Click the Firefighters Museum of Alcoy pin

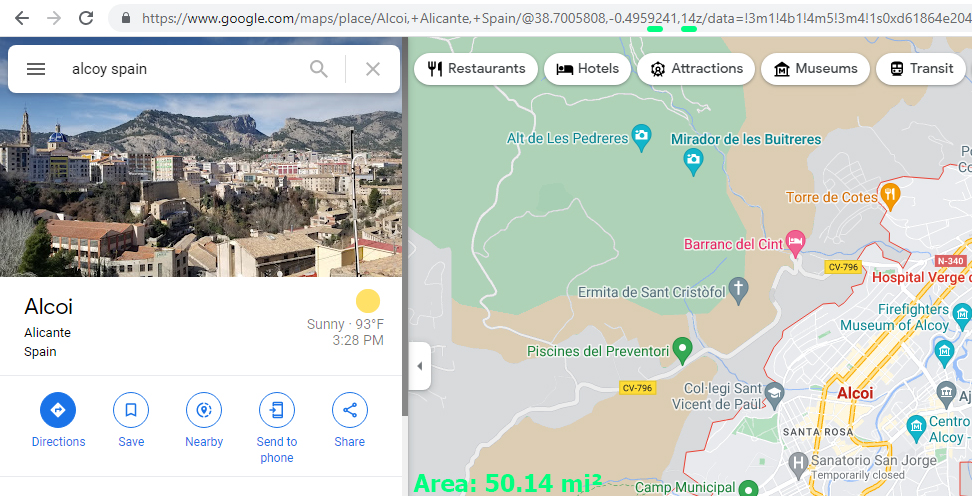coord(963,317)
